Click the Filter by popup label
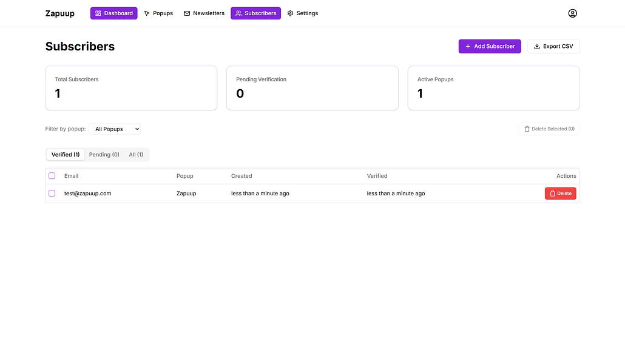Image resolution: width=625 pixels, height=364 pixels. coord(66,129)
